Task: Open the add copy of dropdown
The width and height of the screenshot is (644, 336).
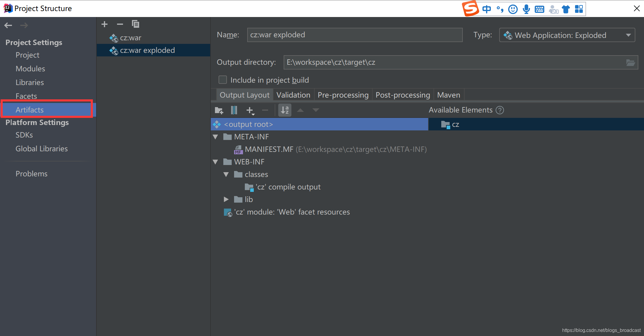Action: 250,111
